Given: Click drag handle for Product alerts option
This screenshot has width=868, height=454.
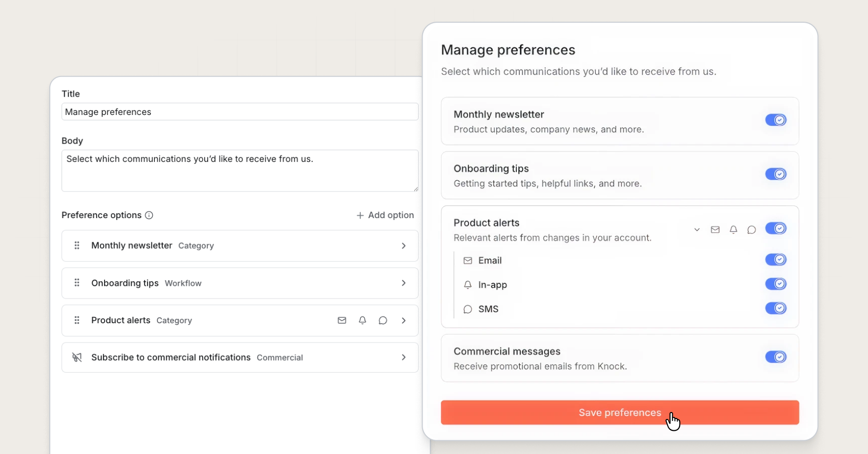Looking at the screenshot, I should [77, 320].
